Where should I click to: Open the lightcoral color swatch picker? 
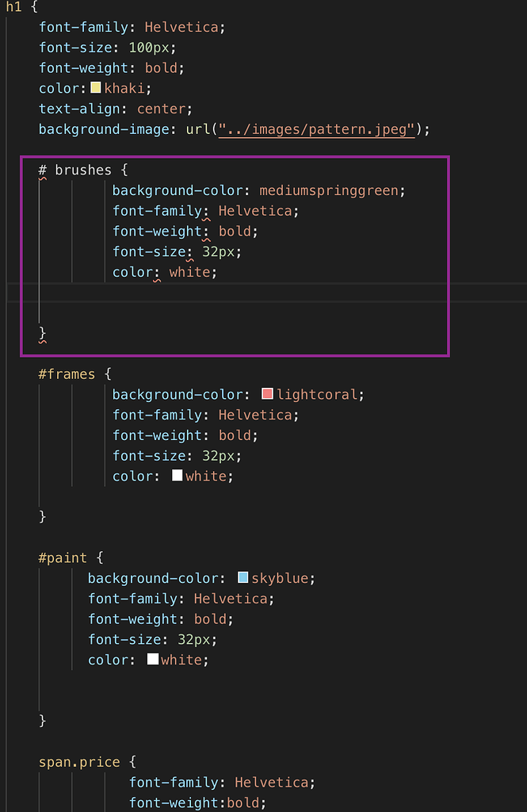click(x=267, y=393)
